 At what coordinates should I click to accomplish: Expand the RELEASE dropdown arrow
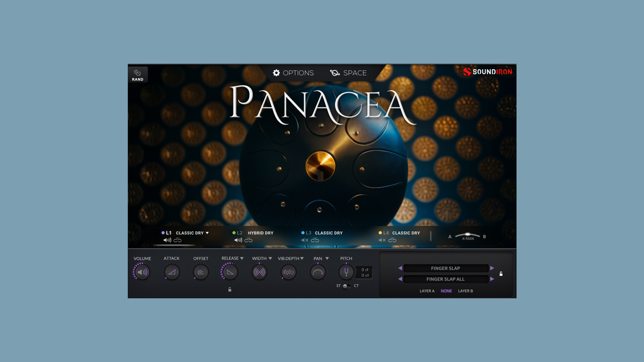(x=242, y=258)
